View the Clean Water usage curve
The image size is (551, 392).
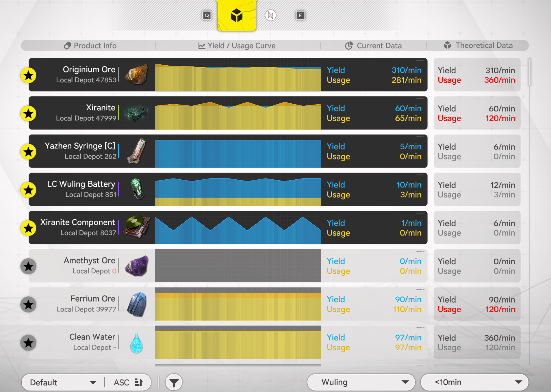coord(238,342)
